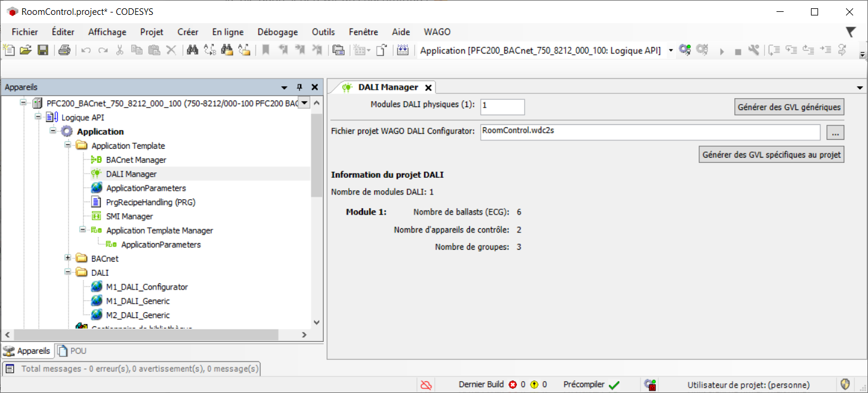Browse for DALI Configurator file with ellipsis button
The height and width of the screenshot is (393, 868).
(835, 132)
